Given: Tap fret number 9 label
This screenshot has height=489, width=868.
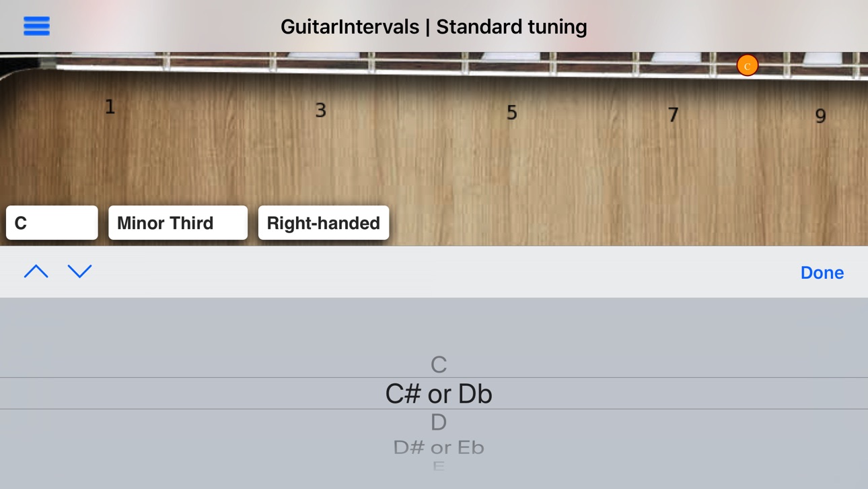Looking at the screenshot, I should (820, 116).
